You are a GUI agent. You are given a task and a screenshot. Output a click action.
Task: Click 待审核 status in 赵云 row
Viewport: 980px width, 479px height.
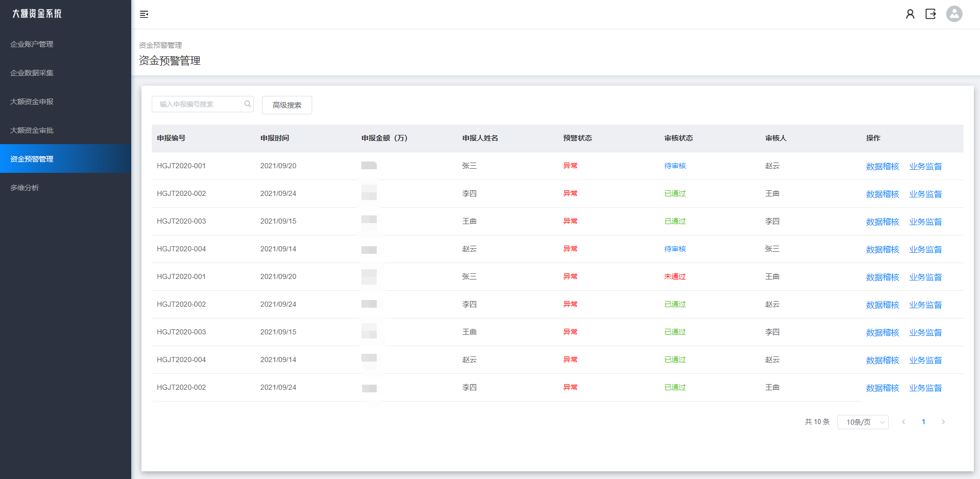click(x=675, y=249)
